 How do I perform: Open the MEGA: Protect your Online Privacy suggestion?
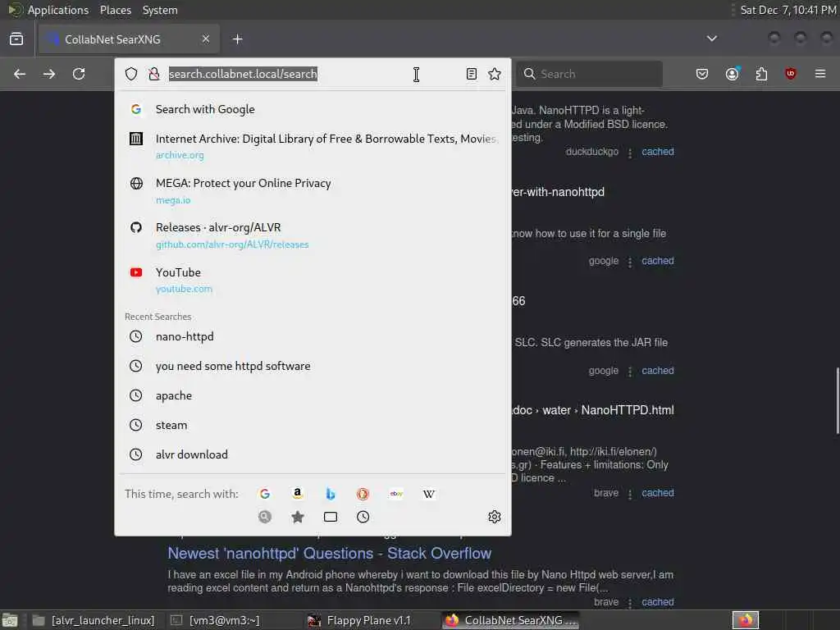(x=313, y=190)
